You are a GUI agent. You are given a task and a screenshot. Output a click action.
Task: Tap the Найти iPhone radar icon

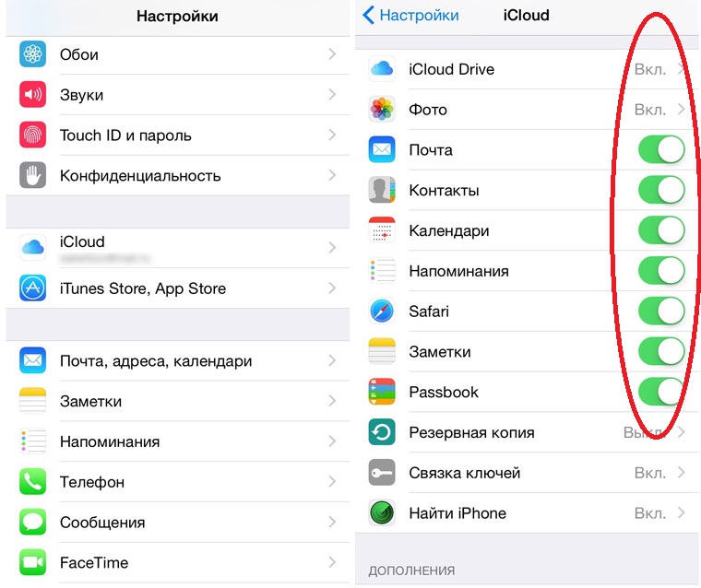tap(382, 512)
